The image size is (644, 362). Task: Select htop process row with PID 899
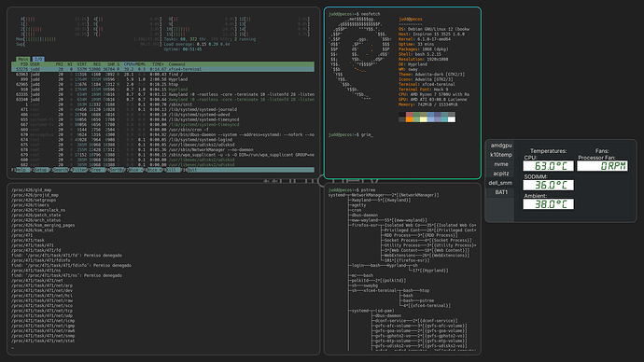coord(163,79)
